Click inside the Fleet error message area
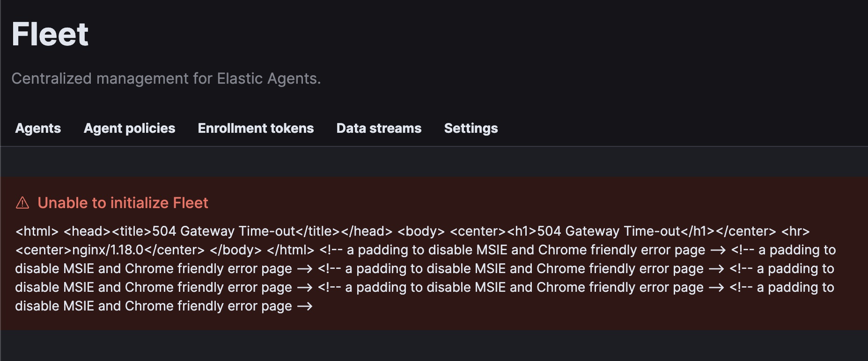 click(421, 268)
